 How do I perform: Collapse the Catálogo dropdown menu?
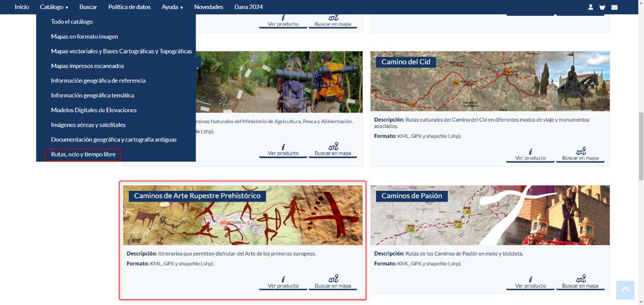click(x=54, y=7)
